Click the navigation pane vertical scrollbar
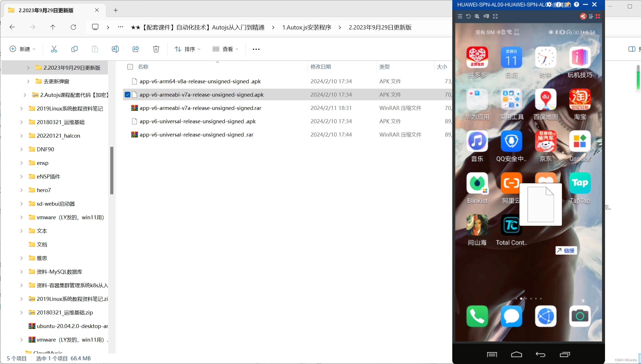The height and width of the screenshot is (364, 641). click(x=112, y=170)
